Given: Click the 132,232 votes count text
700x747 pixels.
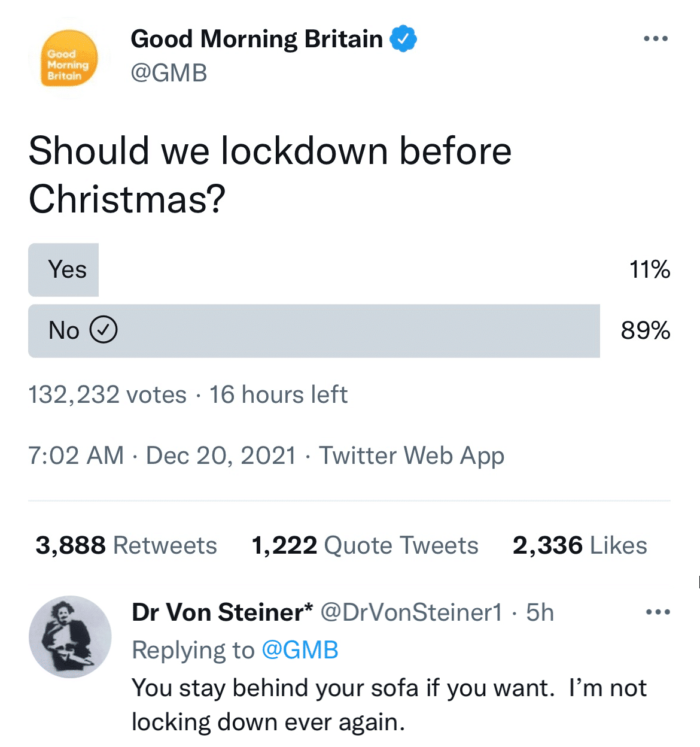Looking at the screenshot, I should (x=108, y=394).
